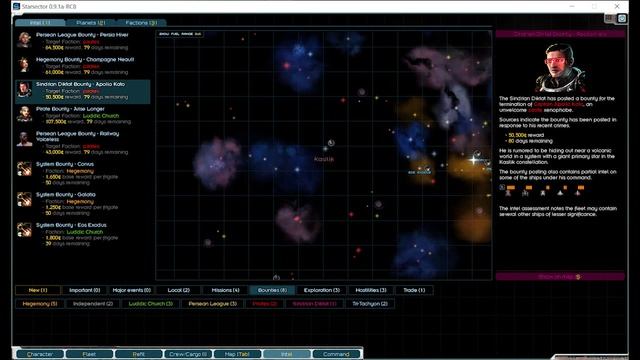
Task: Click 'Pirate Bounty - Arise Longer' title
Action: tap(70, 109)
